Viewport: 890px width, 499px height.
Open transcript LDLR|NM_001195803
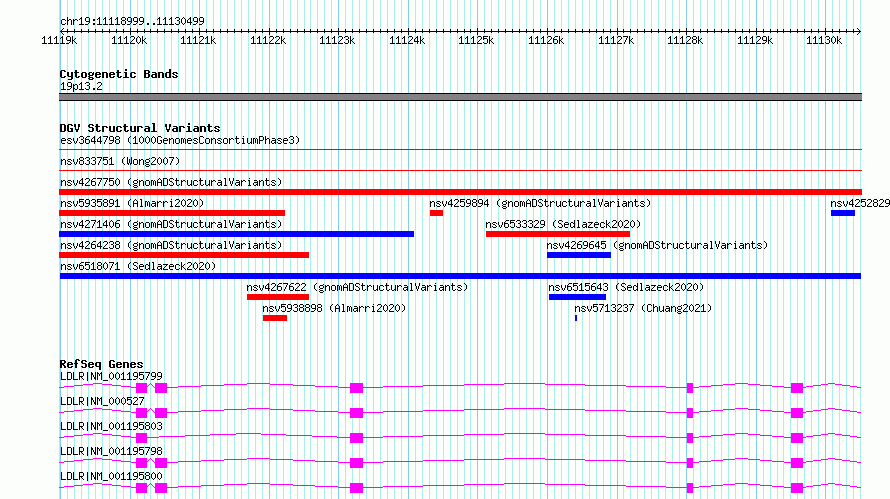click(x=111, y=426)
